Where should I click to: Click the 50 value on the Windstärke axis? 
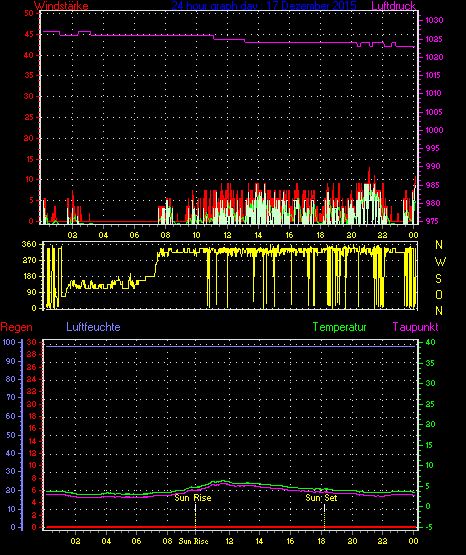click(29, 13)
